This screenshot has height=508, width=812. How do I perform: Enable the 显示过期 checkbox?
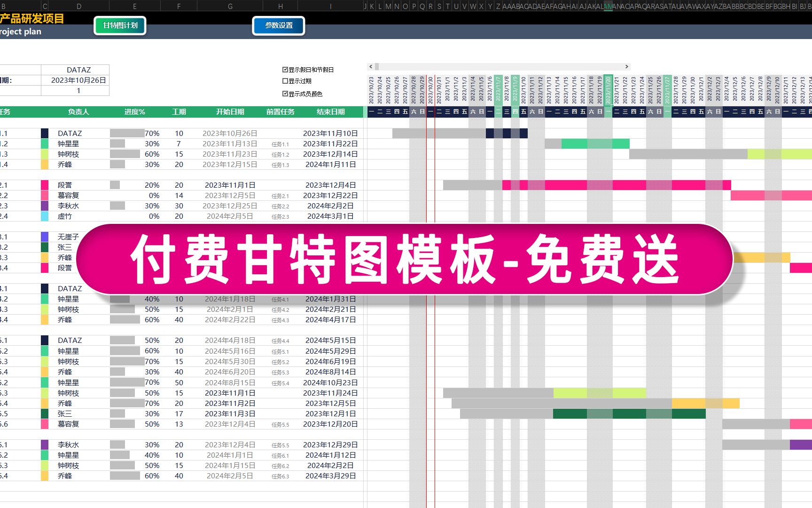(x=285, y=81)
